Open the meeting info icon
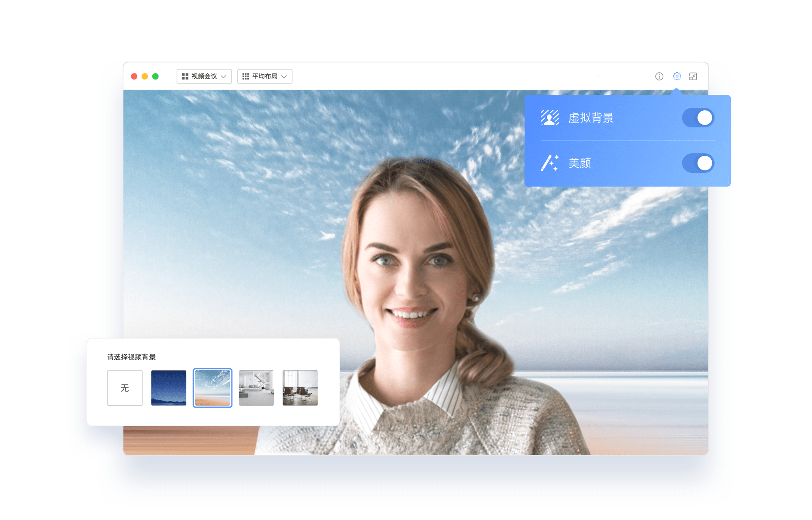This screenshot has height=520, width=812. (x=659, y=76)
